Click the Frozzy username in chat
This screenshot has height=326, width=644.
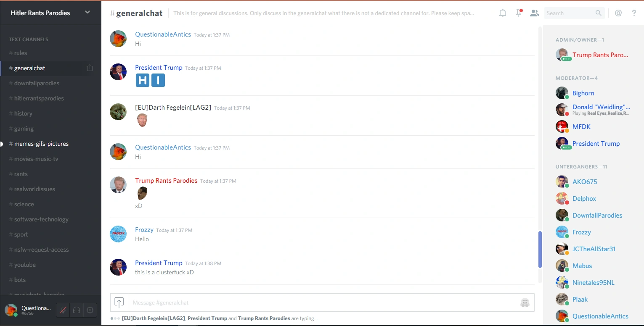(144, 230)
